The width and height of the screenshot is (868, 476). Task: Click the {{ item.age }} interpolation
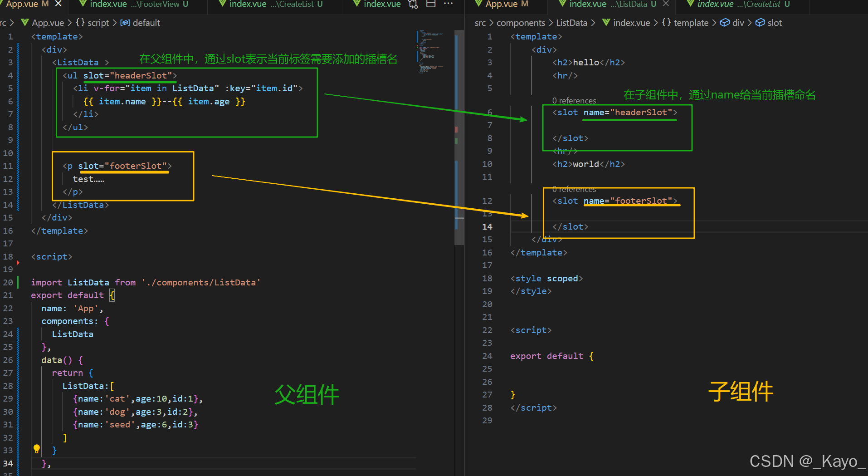point(209,101)
